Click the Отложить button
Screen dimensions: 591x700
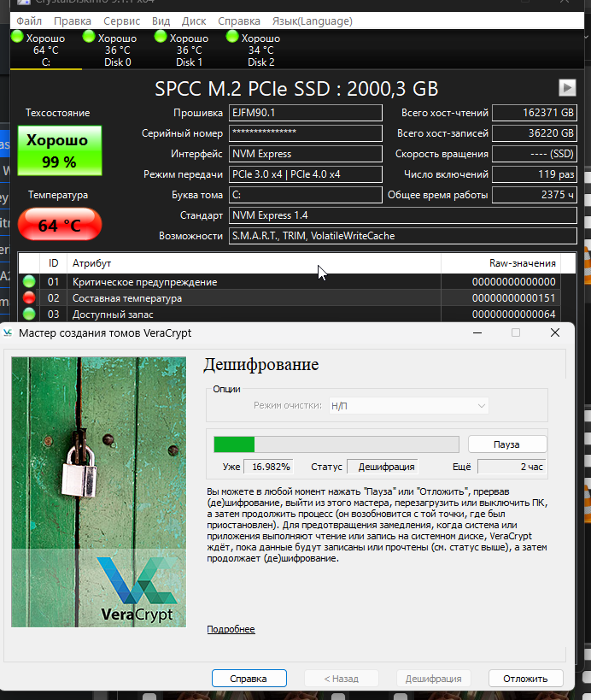coord(525,679)
